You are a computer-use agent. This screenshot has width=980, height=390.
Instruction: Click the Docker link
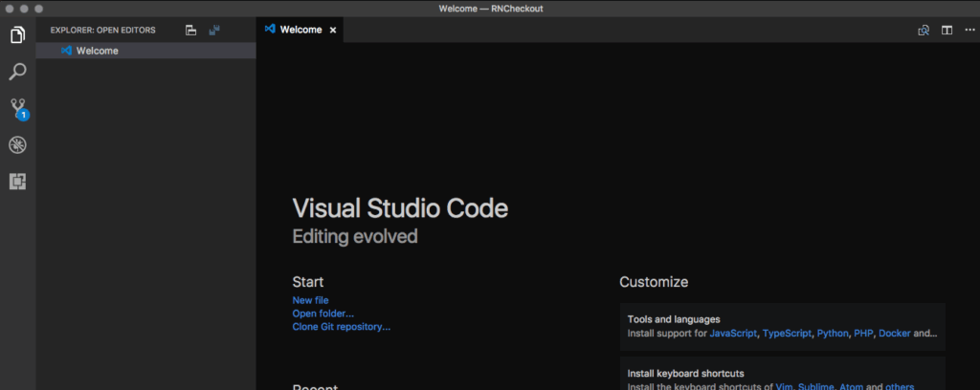895,334
